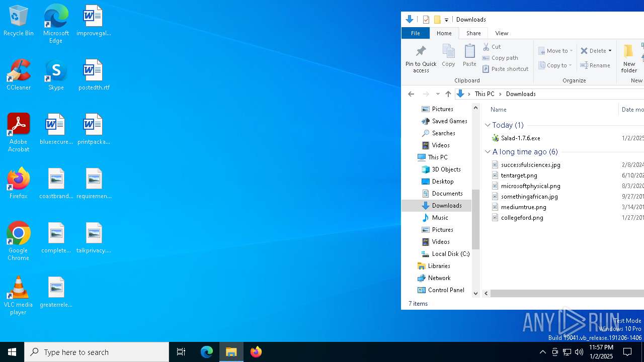Image resolution: width=644 pixels, height=362 pixels.
Task: Go up one folder level arrow
Action: (x=448, y=94)
